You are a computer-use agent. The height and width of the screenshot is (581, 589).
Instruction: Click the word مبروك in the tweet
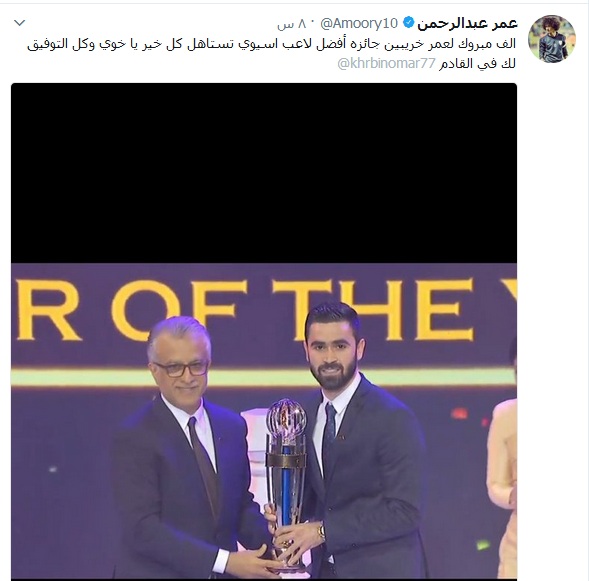tap(472, 44)
